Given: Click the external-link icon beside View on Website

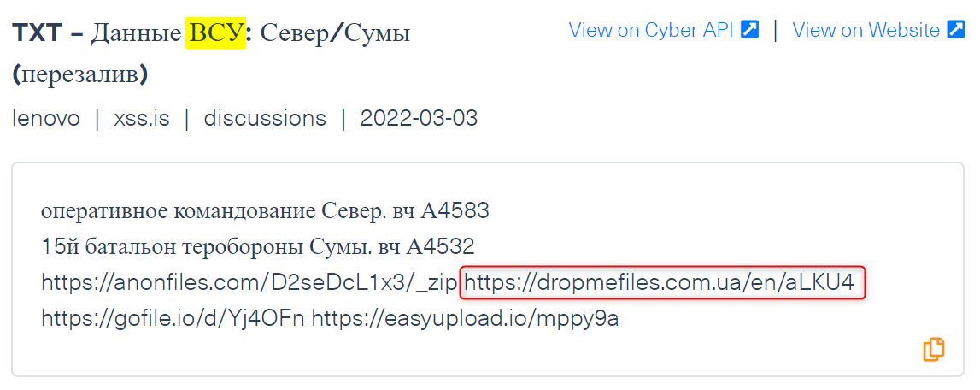Looking at the screenshot, I should click(x=956, y=29).
